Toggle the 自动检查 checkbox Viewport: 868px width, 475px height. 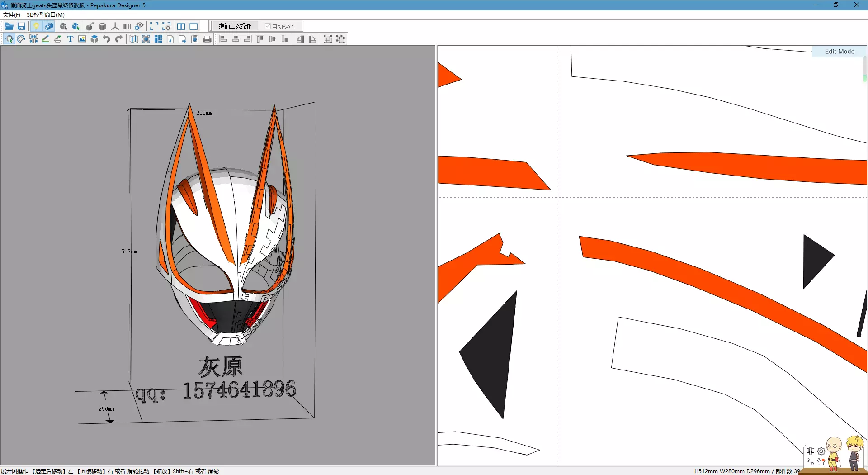pos(279,26)
